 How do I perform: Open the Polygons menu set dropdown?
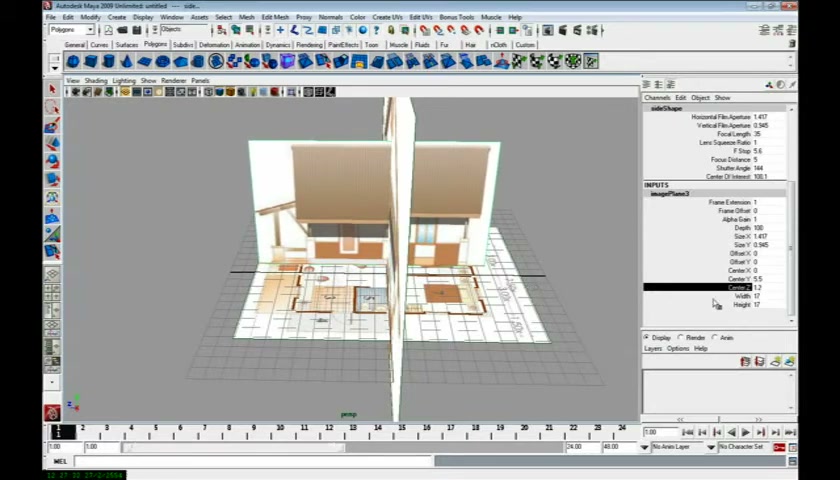coord(90,30)
